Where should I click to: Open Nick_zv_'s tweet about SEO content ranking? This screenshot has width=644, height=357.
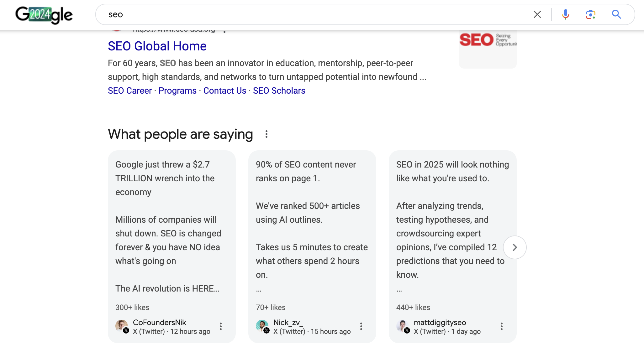coord(312,219)
